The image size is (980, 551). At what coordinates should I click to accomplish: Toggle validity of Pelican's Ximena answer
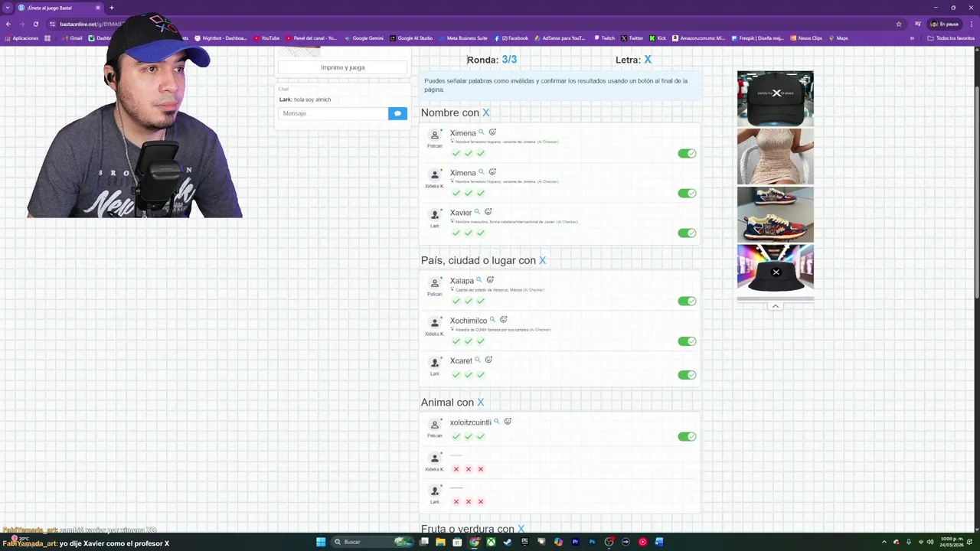click(687, 153)
